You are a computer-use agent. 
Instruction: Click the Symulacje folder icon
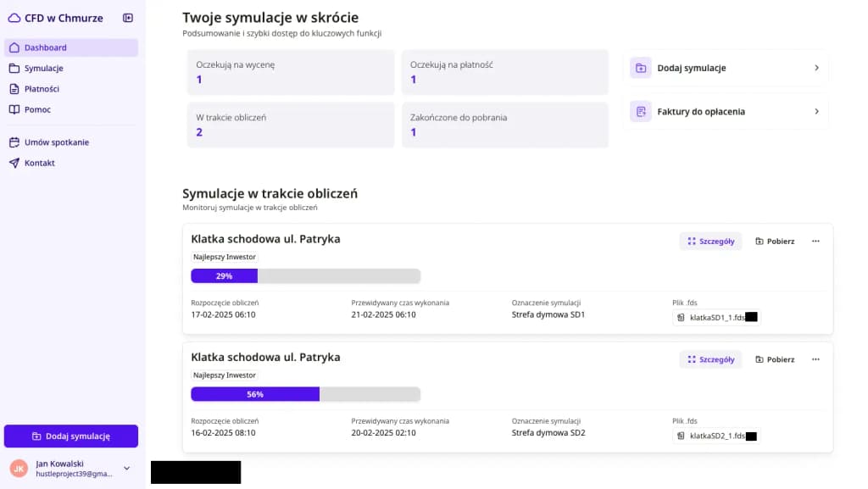pos(14,68)
